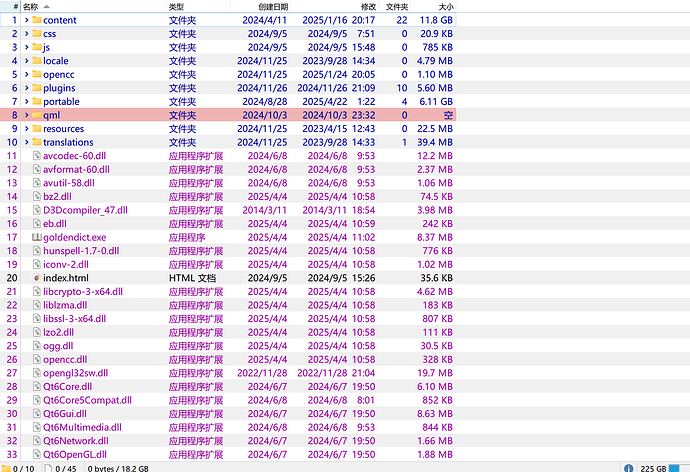The height and width of the screenshot is (472, 690).
Task: Click the goldendict.exe application icon
Action: 37,237
